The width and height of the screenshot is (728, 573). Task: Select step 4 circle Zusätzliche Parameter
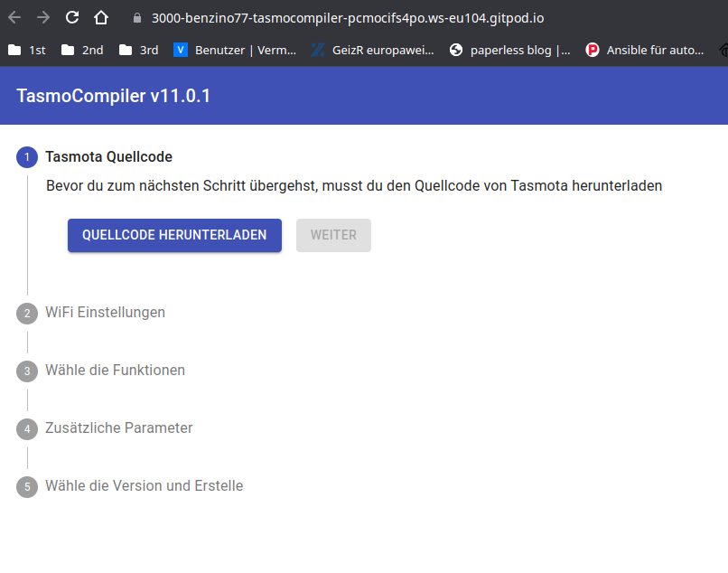[27, 429]
